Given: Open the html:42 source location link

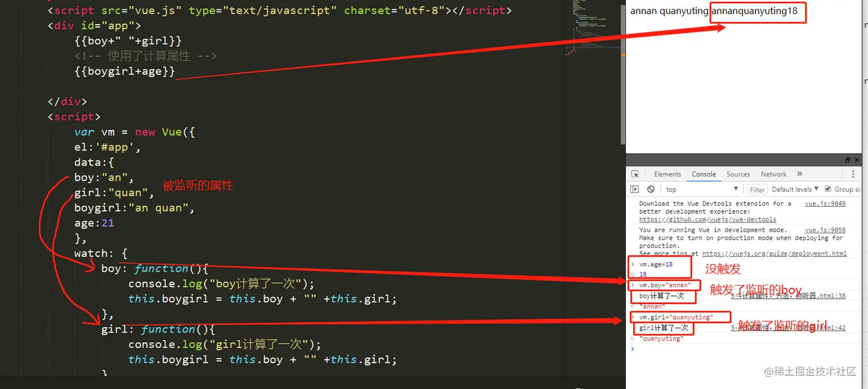Looking at the screenshot, I should [x=788, y=328].
